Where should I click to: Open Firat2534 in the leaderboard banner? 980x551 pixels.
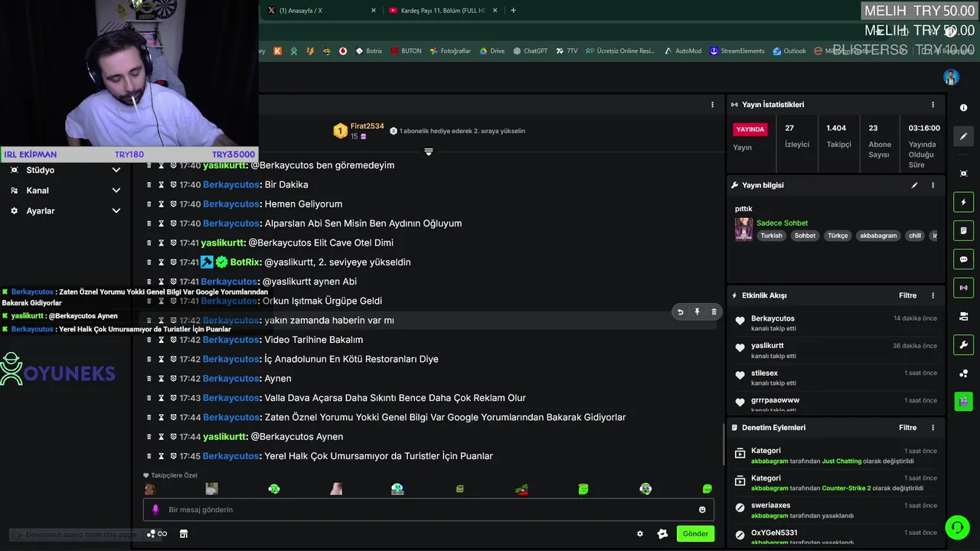tap(367, 126)
